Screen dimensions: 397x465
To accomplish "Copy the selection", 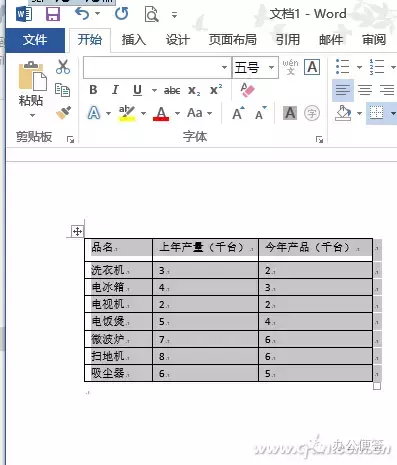I will (x=63, y=90).
